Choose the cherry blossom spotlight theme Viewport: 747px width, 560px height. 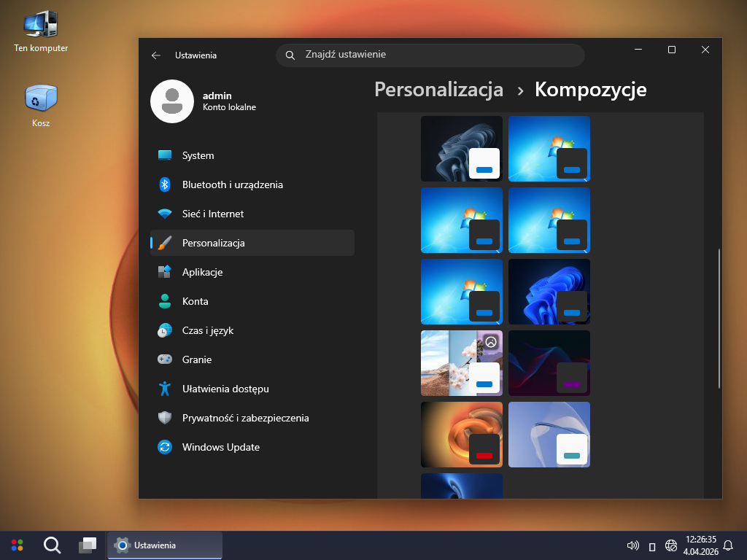pos(461,362)
